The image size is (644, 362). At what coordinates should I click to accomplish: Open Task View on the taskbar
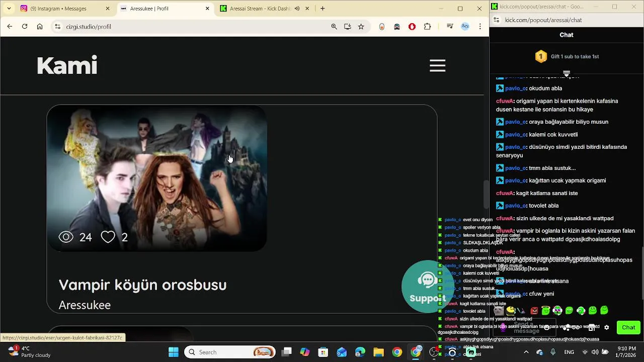point(286,352)
